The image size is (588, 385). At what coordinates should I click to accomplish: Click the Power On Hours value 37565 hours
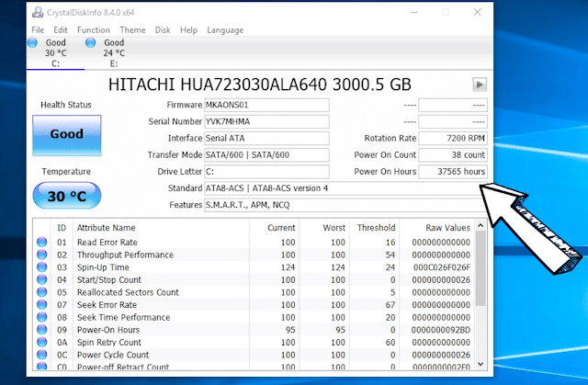[x=453, y=172]
